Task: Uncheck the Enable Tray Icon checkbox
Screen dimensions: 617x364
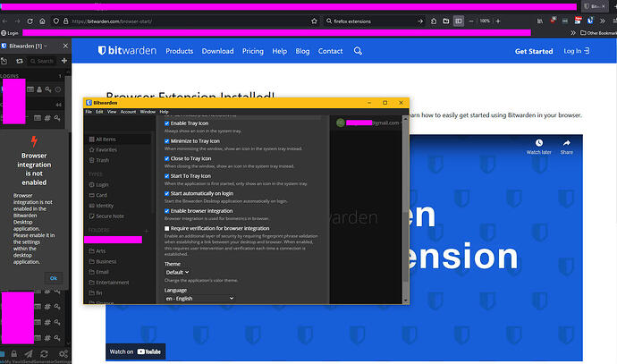Action: pos(167,123)
